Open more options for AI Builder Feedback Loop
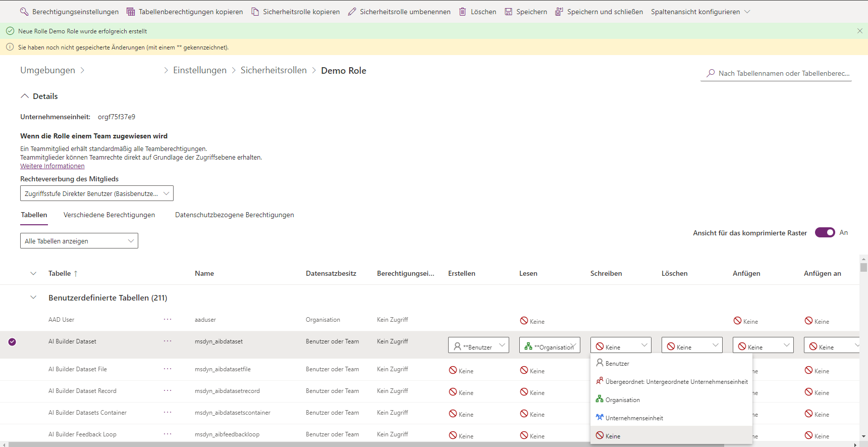The image size is (868, 447). click(168, 434)
